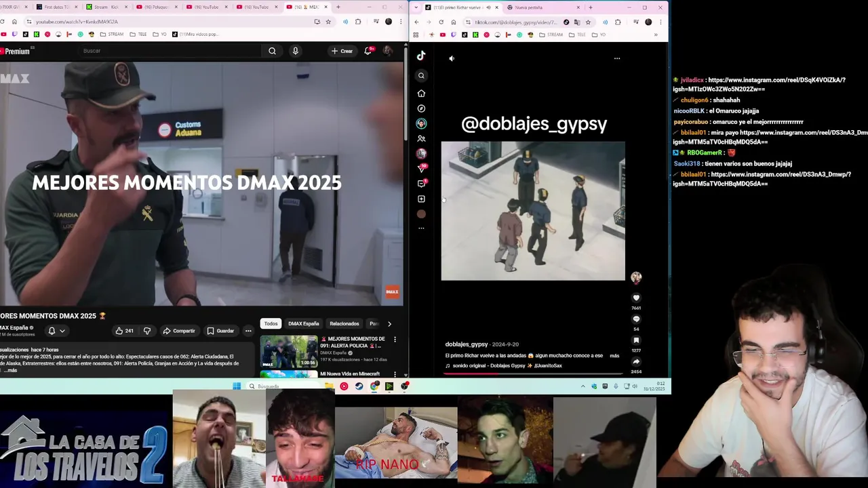This screenshot has width=868, height=488.
Task: Click YouTube search magnifier button
Action: 272,51
